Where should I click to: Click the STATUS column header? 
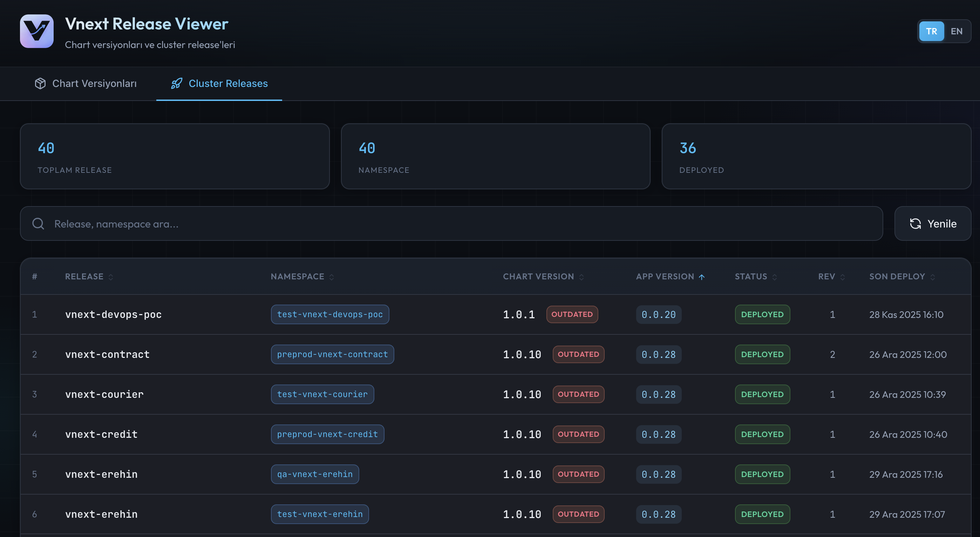(751, 277)
